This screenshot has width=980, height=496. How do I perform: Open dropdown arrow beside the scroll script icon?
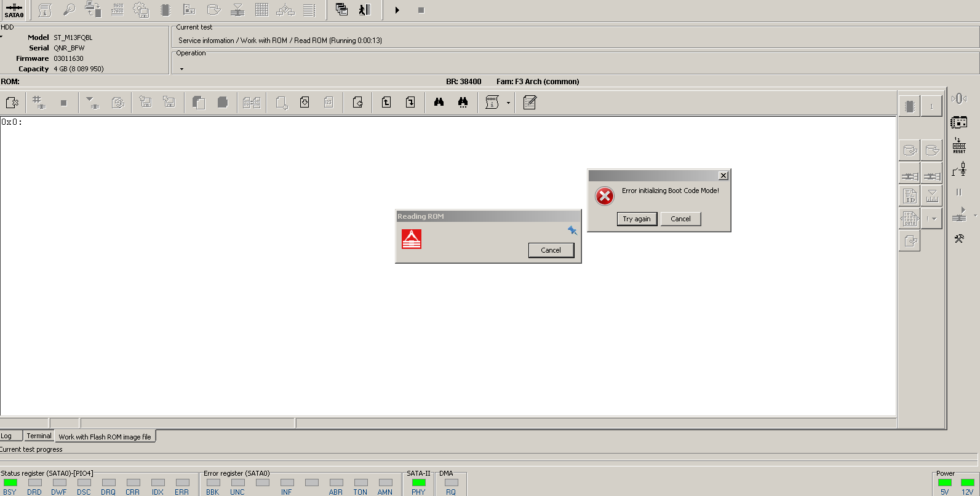pyautogui.click(x=508, y=103)
